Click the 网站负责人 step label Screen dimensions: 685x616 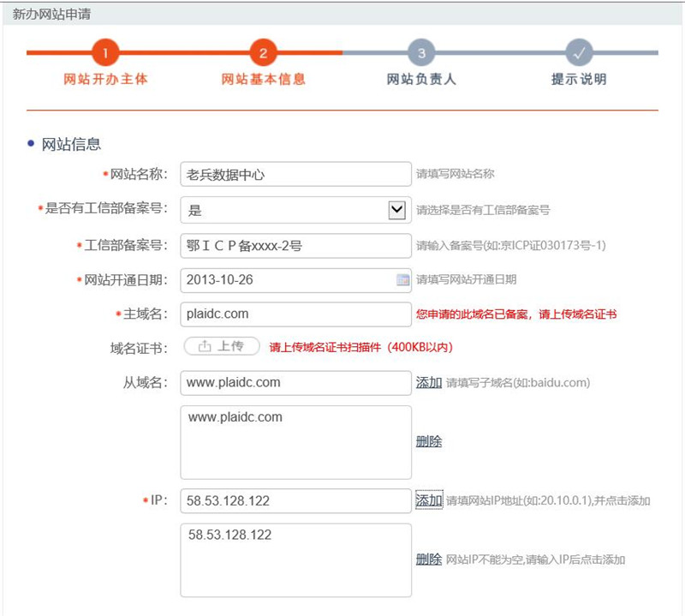point(421,79)
